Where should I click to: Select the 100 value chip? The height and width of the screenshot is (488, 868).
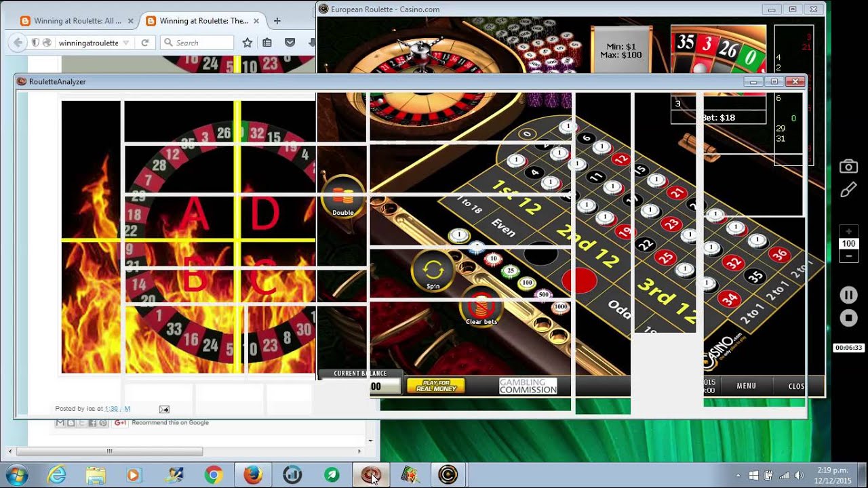coord(526,283)
